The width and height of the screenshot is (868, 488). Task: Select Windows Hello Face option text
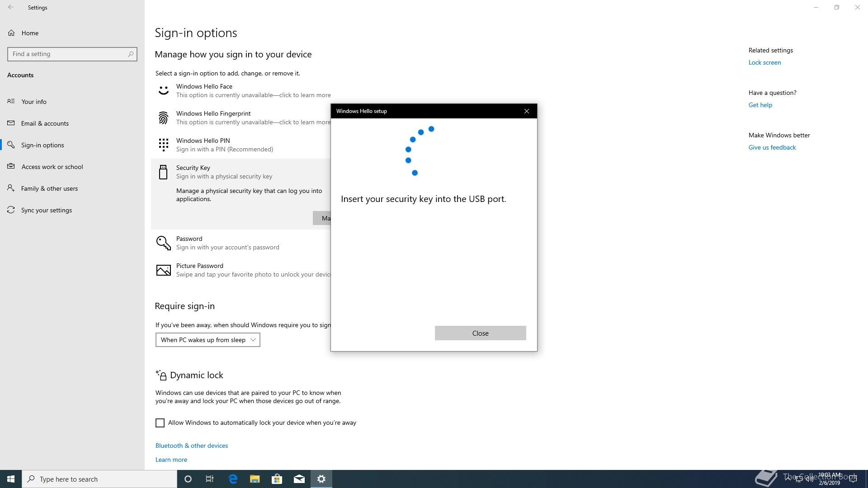[x=204, y=86]
